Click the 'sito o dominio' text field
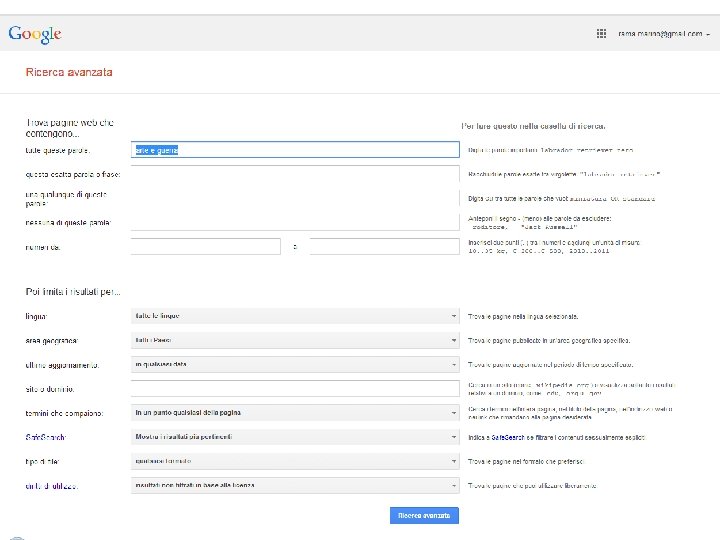 295,388
